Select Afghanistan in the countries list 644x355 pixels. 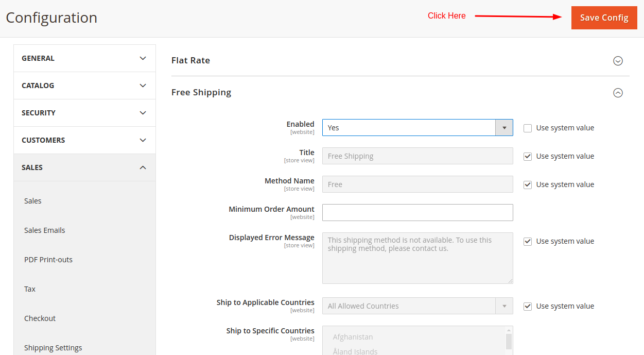[353, 337]
